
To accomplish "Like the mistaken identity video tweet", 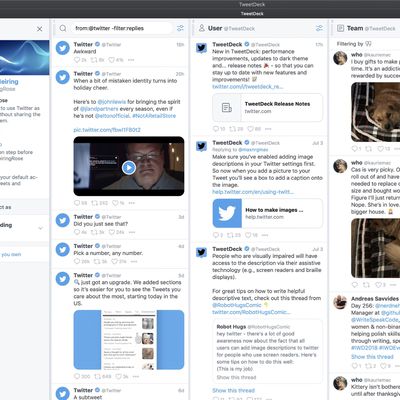I will pyautogui.click(x=115, y=203).
